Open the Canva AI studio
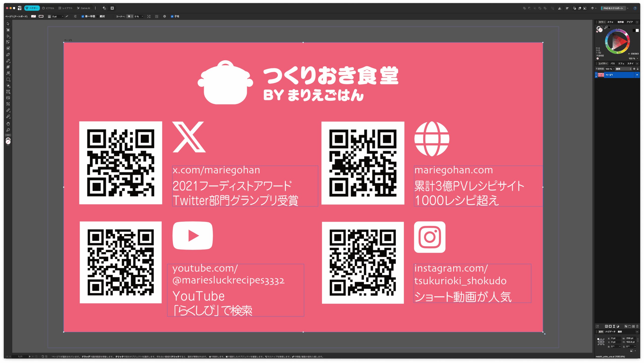Viewport: 644px width, 363px height. click(x=84, y=8)
